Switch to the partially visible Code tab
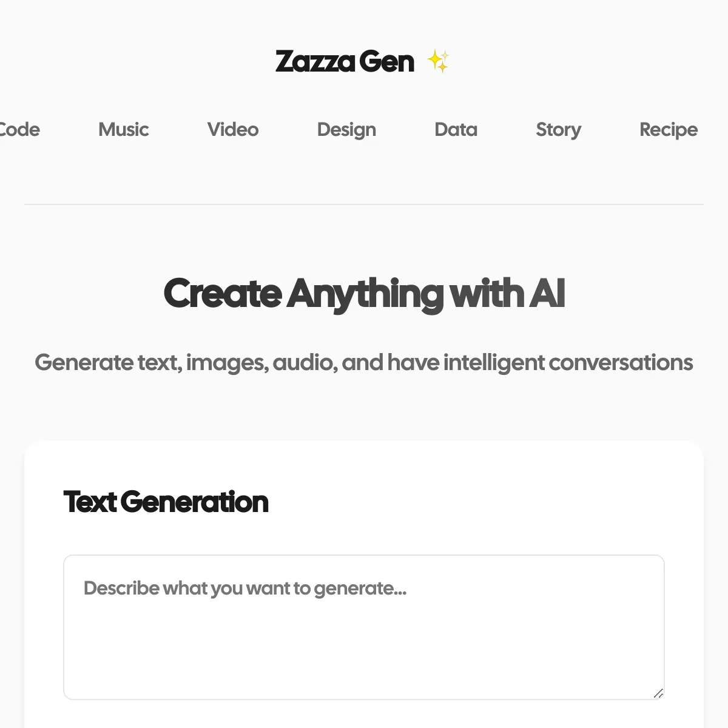Screen dimensions: 728x728 (20, 129)
